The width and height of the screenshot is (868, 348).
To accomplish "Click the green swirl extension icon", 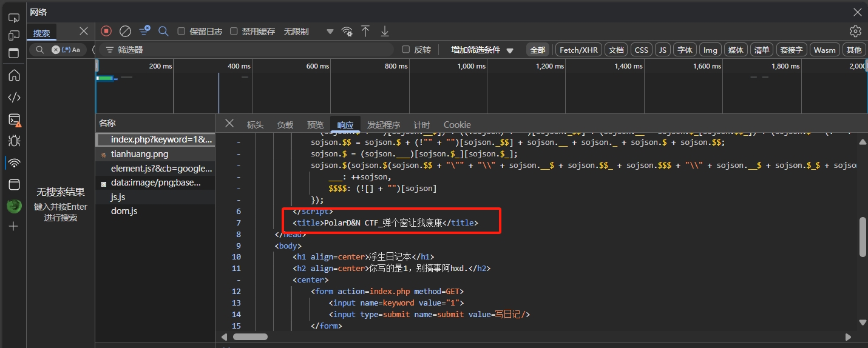I will coord(13,206).
